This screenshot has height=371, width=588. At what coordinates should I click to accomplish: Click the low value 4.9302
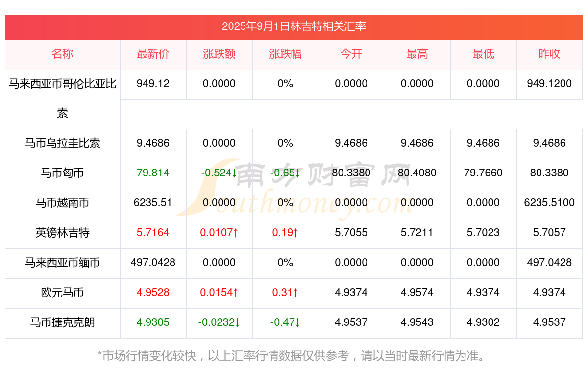click(483, 322)
